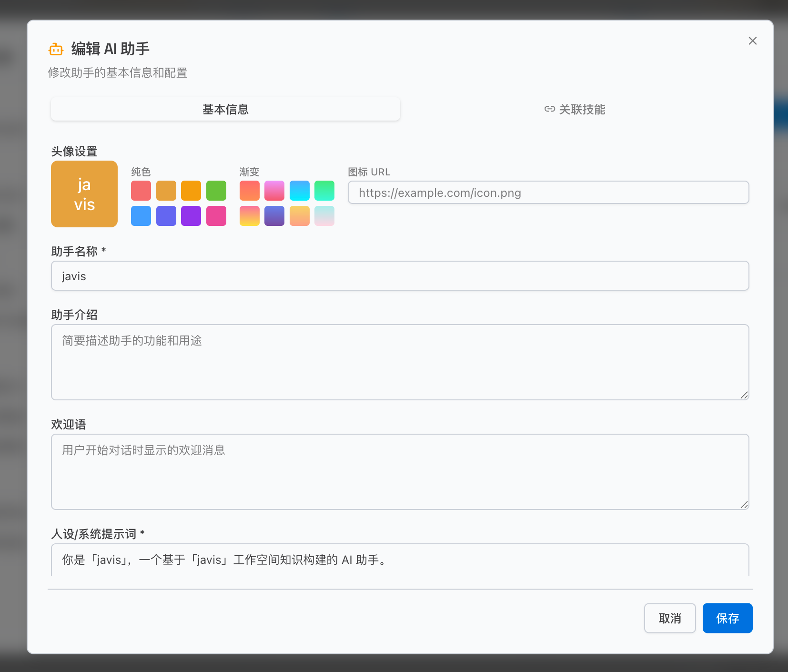Select the magenta solid color swatch
The width and height of the screenshot is (788, 672).
pos(216,215)
